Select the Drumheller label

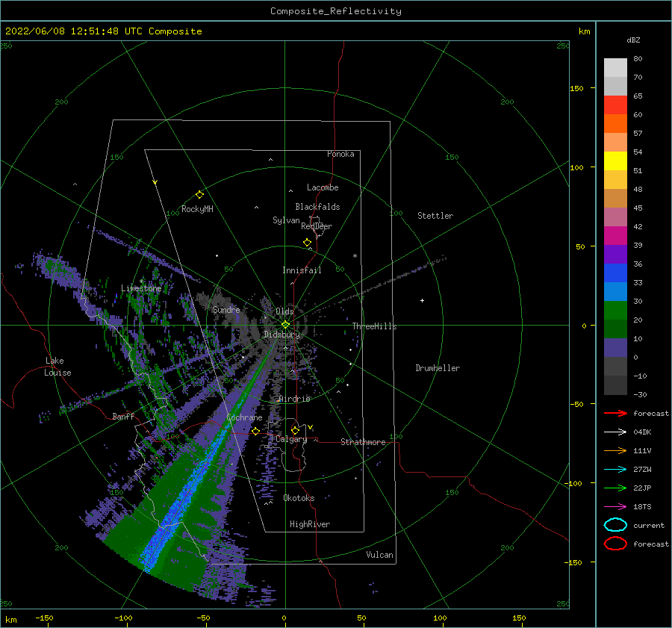[x=438, y=368]
